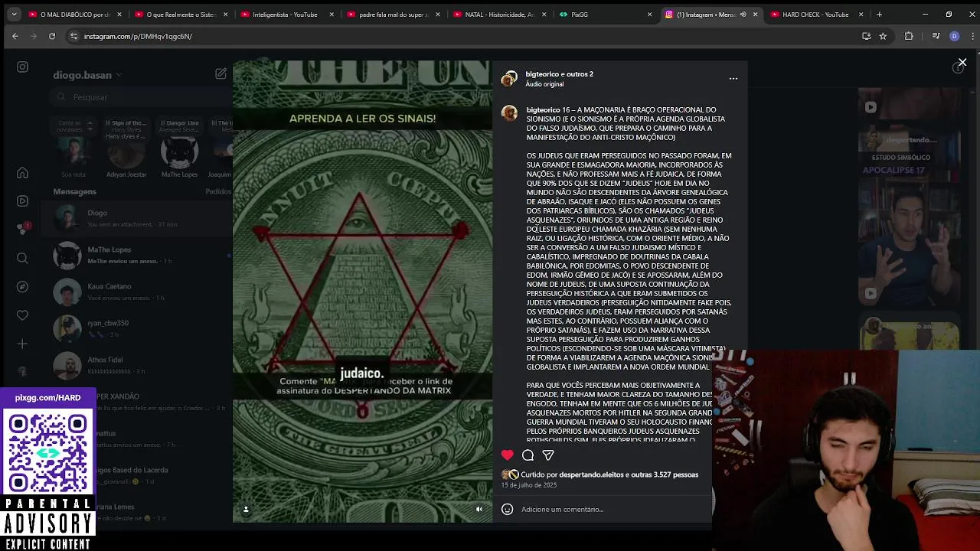The height and width of the screenshot is (551, 980).
Task: Open the emoji picker for comments
Action: 507,509
